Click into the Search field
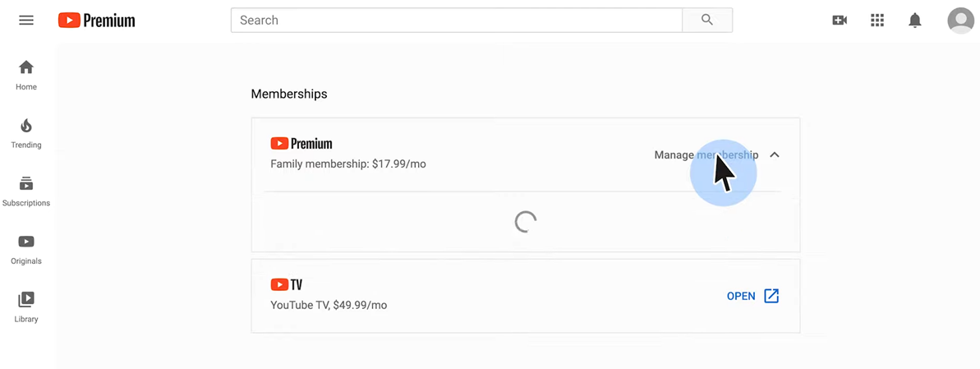Screen dimensions: 980x369 tap(456, 21)
